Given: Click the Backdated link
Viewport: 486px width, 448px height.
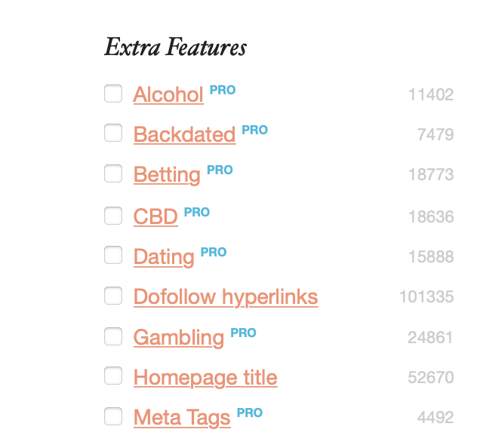Looking at the screenshot, I should click(x=184, y=135).
